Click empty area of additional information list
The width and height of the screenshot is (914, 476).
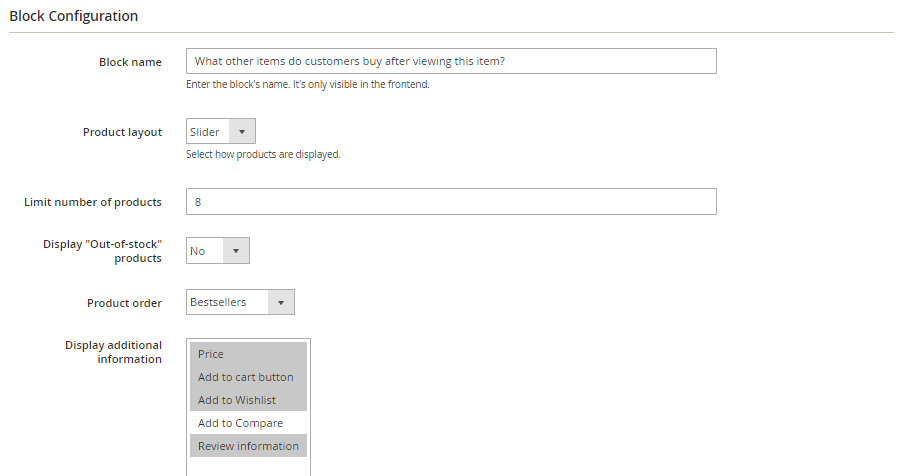(248, 466)
